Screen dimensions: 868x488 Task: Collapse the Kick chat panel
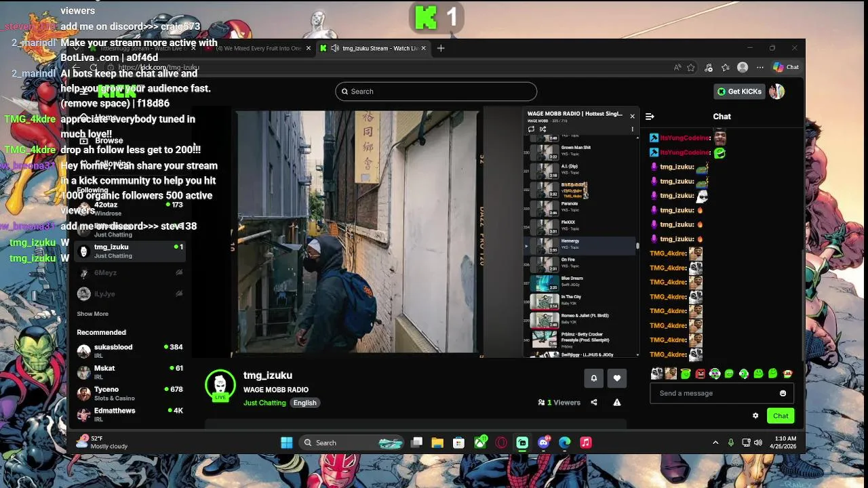pyautogui.click(x=650, y=117)
